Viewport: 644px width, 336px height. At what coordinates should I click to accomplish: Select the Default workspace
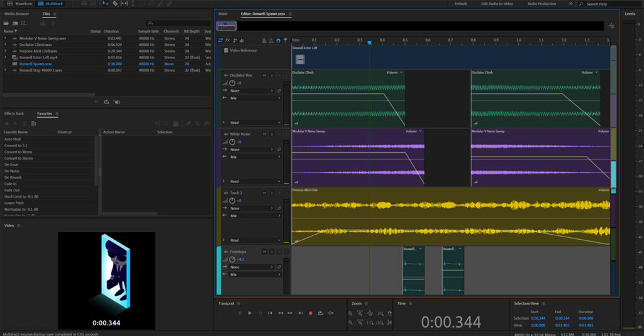(x=460, y=4)
